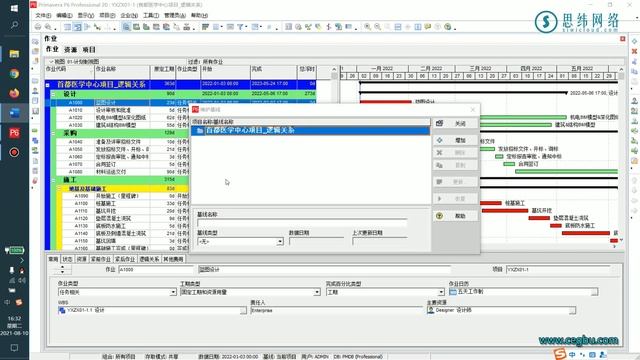Open File Explorer from the taskbar

pyautogui.click(x=14, y=54)
